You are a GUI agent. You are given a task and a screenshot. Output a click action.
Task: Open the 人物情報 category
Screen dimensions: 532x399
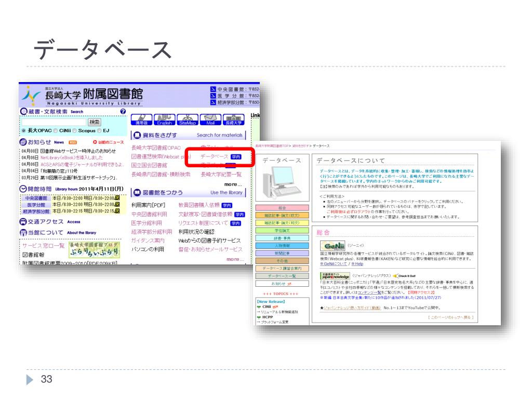click(282, 246)
